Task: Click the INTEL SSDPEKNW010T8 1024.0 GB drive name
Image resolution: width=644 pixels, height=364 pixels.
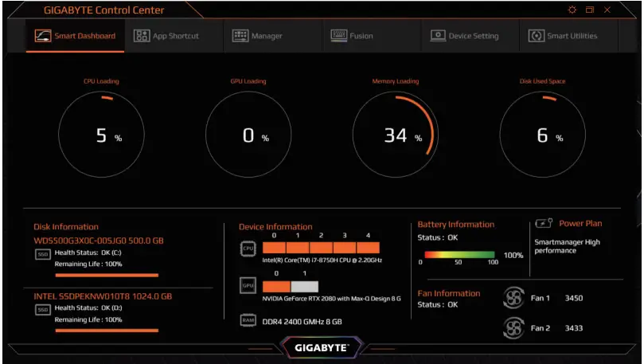Action: pyautogui.click(x=103, y=296)
